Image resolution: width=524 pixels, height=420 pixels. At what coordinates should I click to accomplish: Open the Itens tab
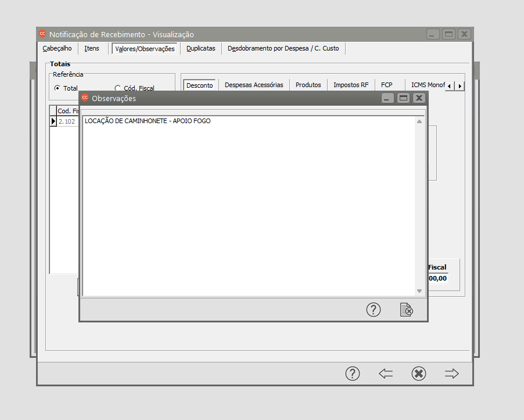(x=92, y=49)
